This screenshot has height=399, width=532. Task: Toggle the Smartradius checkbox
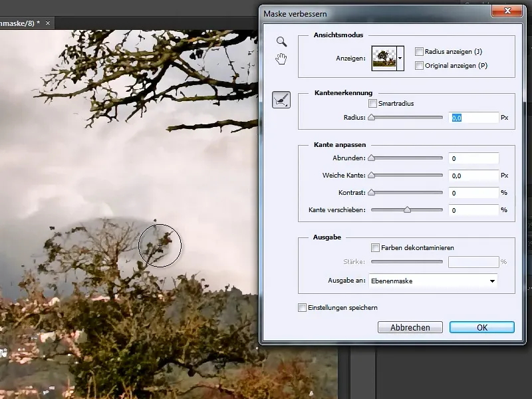click(x=372, y=103)
